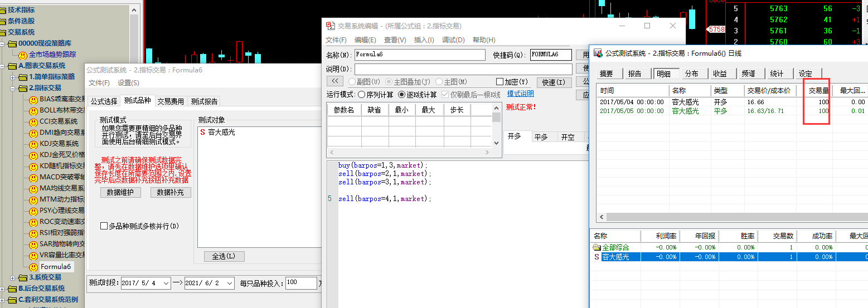Open the 模式说明 link
This screenshot has width=868, height=308.
[x=520, y=94]
